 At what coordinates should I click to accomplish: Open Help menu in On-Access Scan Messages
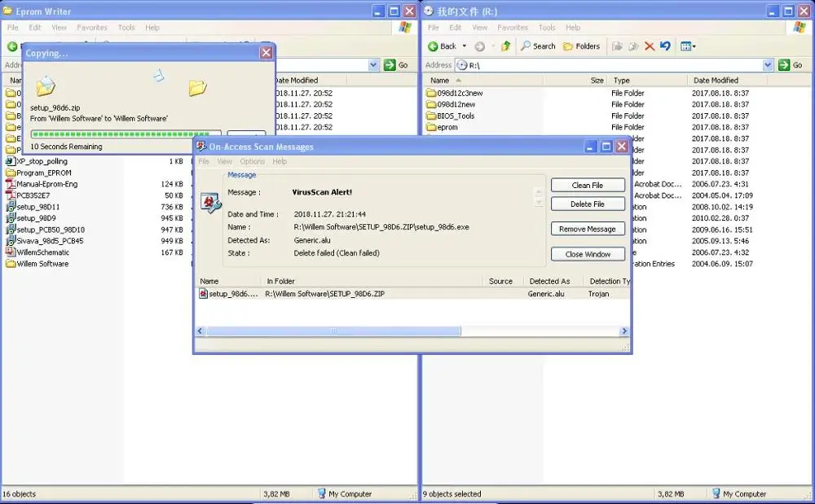tap(280, 161)
